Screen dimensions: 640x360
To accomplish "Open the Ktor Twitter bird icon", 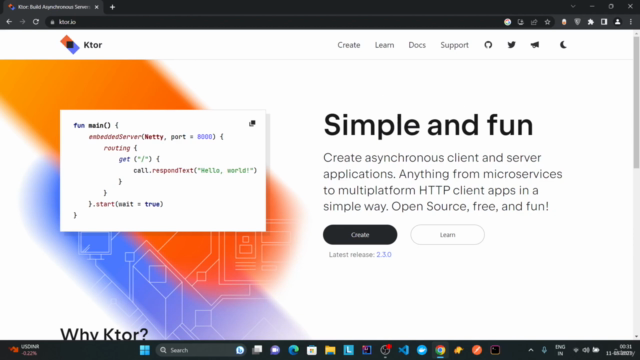I will tap(511, 45).
